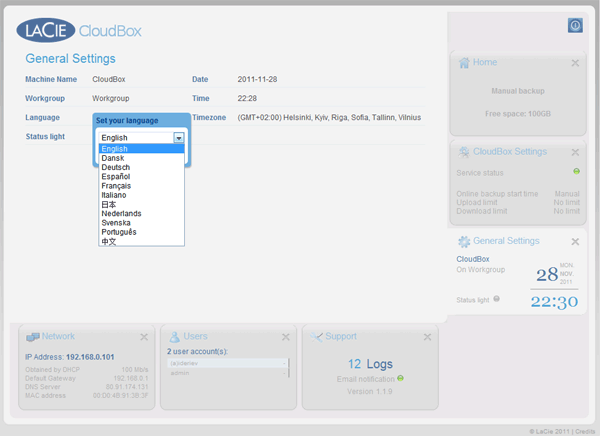Click the users list scrollbar

[x=289, y=368]
